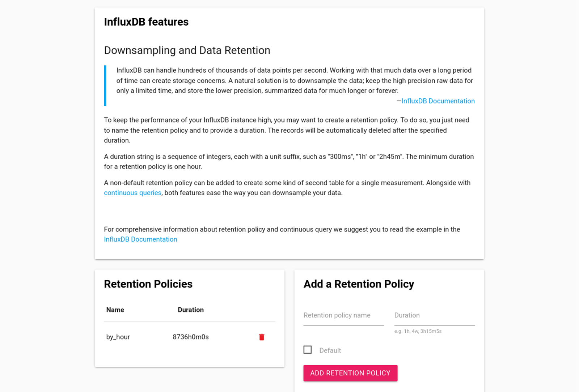Click the "Add a Retention Policy" title

click(359, 284)
